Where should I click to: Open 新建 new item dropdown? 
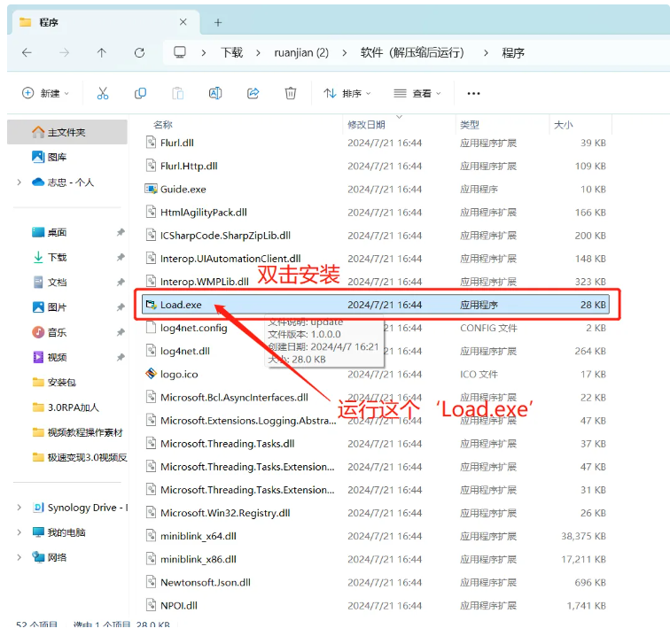tap(45, 93)
